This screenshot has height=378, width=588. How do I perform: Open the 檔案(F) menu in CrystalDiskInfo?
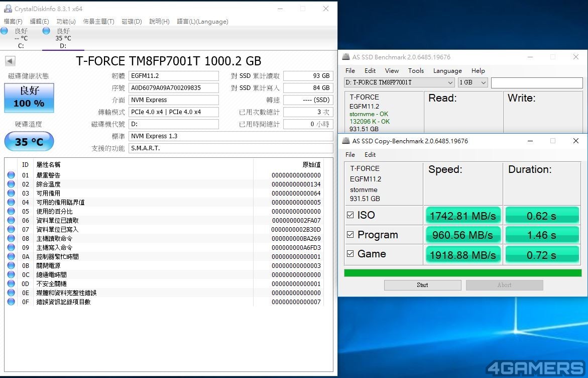(x=13, y=22)
